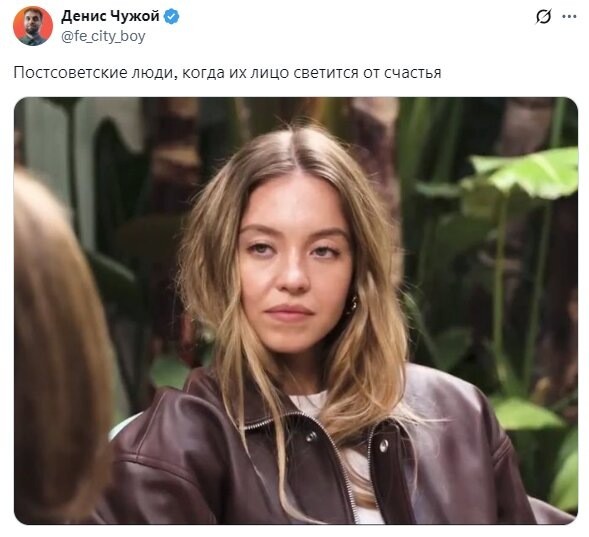Open Денис Чужой's profile avatar
Screen dimensions: 589x537
[33, 26]
